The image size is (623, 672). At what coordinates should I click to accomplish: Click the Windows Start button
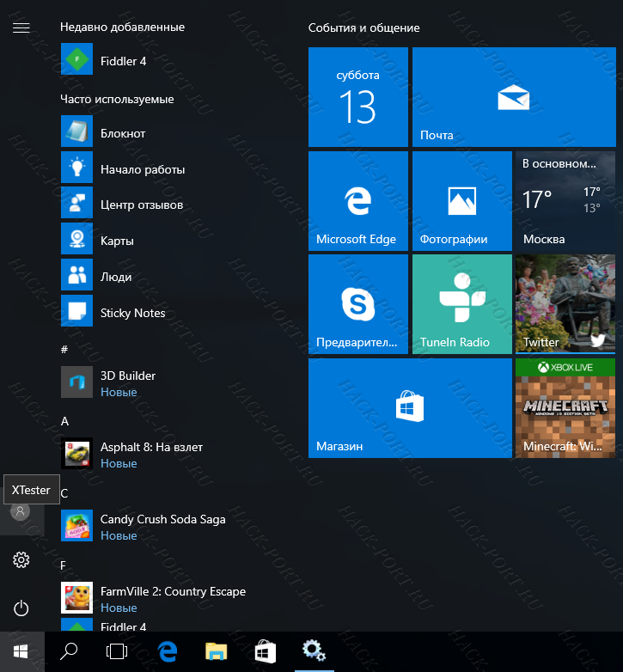[x=21, y=652]
